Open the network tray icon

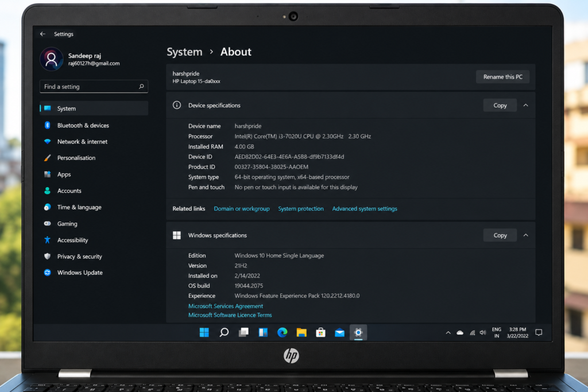click(473, 333)
